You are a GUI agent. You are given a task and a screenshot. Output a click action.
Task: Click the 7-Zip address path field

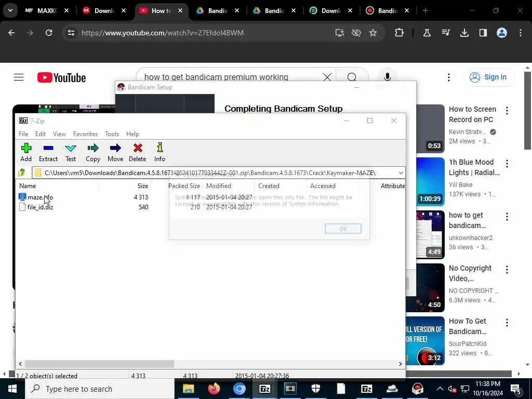(x=219, y=172)
